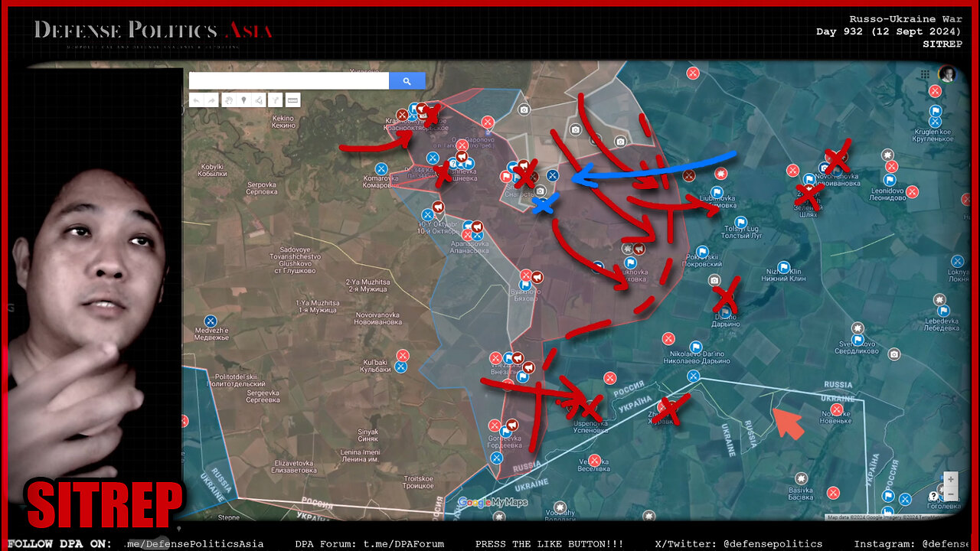
Task: Open red crossed-swords marker above Veselivka
Action: pos(594,460)
